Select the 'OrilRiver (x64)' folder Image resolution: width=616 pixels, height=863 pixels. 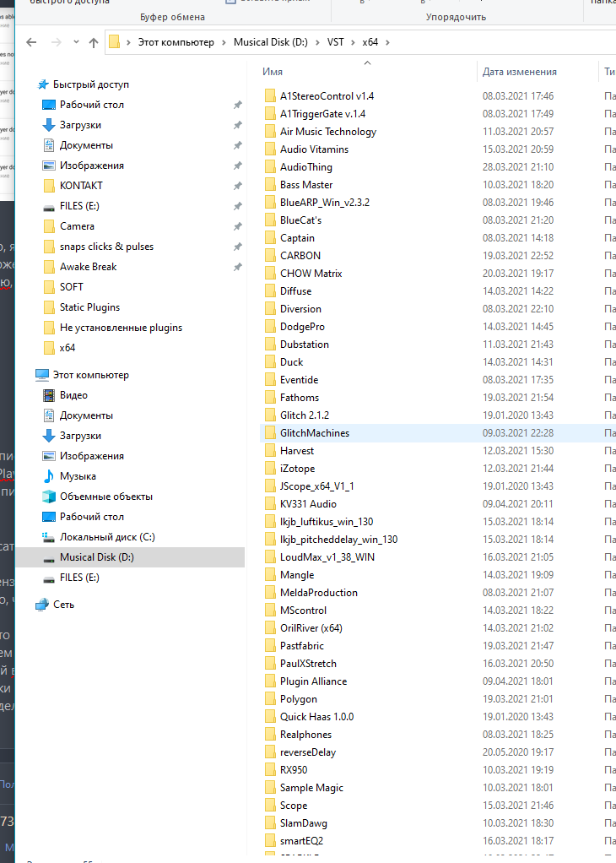[x=311, y=628]
